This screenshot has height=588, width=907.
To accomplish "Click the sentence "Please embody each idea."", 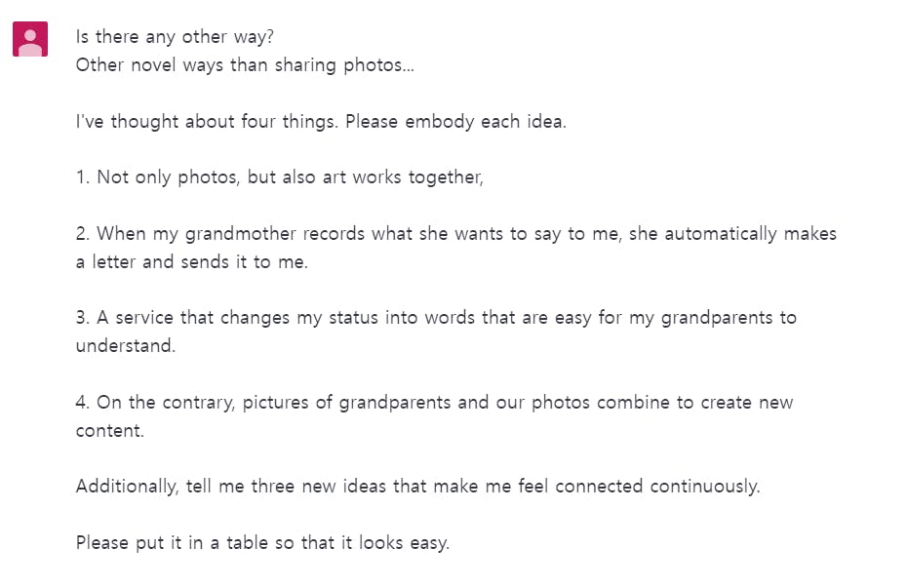I will pyautogui.click(x=455, y=123).
